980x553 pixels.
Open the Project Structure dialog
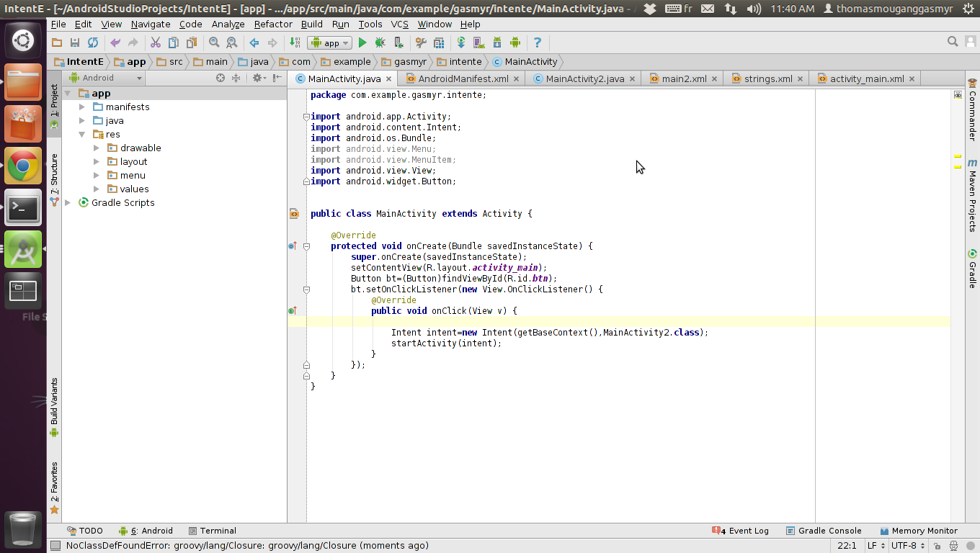[x=439, y=43]
